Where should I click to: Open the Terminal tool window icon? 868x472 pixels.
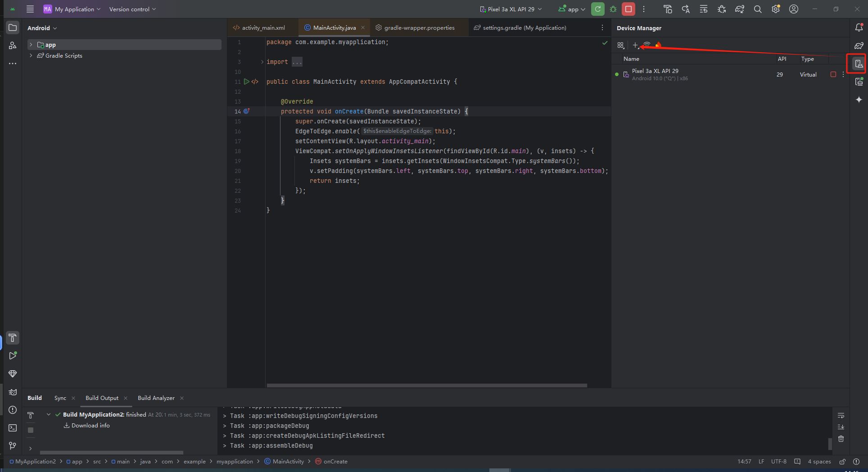13,428
